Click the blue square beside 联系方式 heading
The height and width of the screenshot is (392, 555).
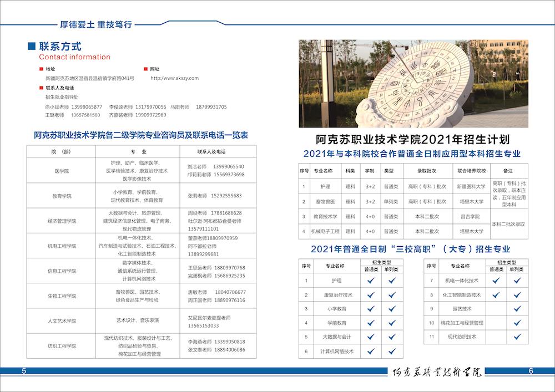(32, 47)
